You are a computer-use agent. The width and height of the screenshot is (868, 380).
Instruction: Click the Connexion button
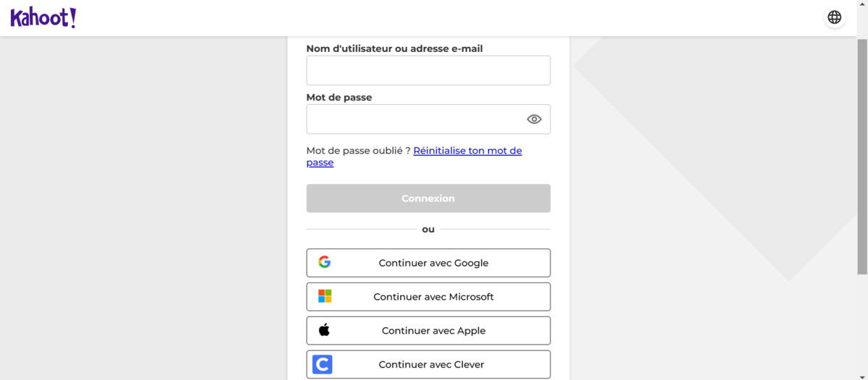click(x=428, y=198)
